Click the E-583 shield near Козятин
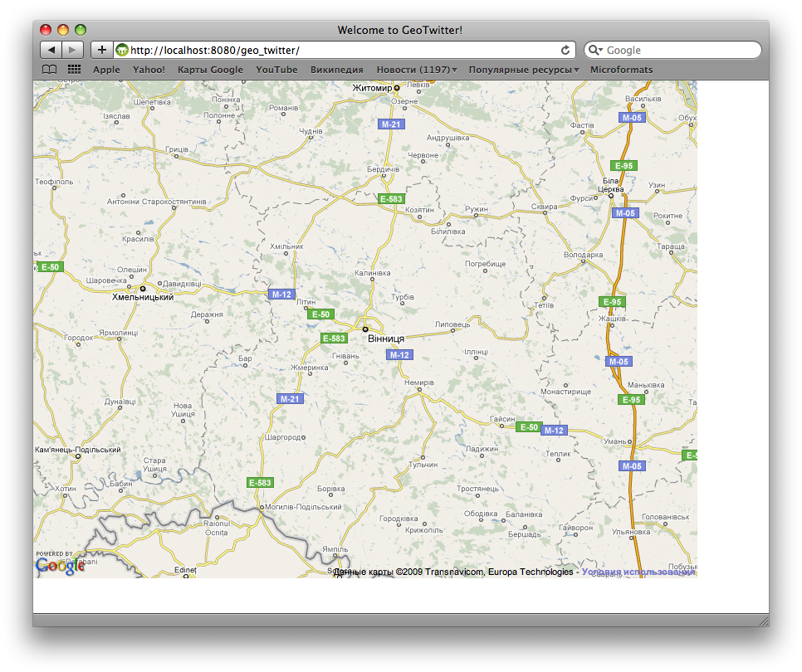 pos(391,199)
